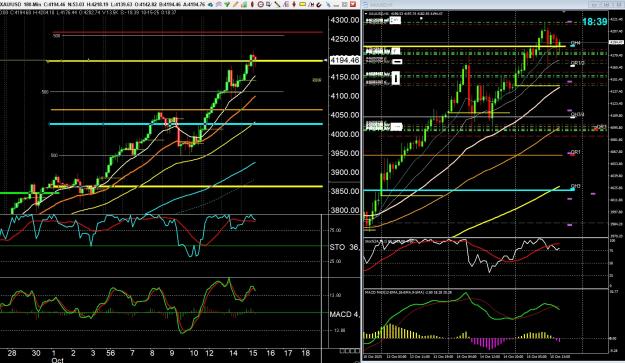Click the /H horizontal line tool
Screen dimensions: 625x363
311,4
